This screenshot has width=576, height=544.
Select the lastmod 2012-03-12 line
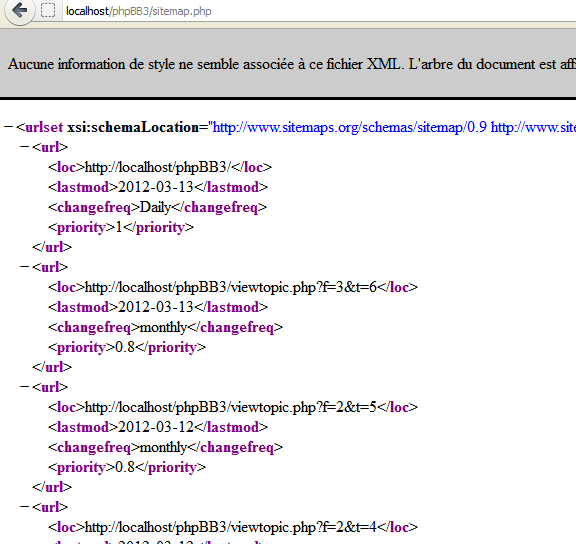[x=158, y=427]
